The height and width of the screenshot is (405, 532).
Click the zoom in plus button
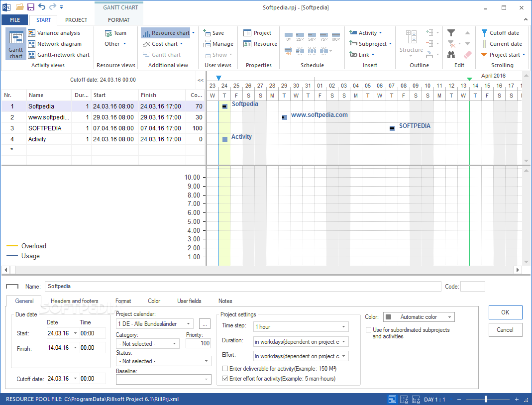click(517, 400)
